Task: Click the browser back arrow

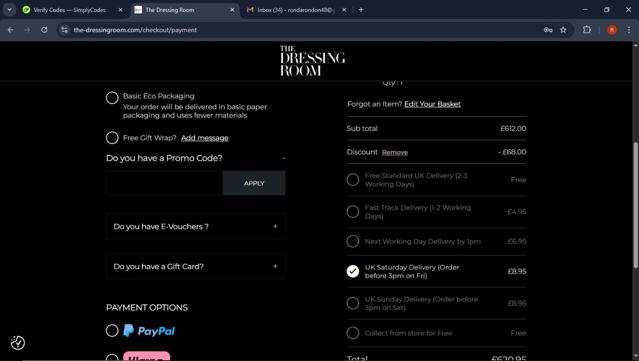Action: [x=11, y=30]
